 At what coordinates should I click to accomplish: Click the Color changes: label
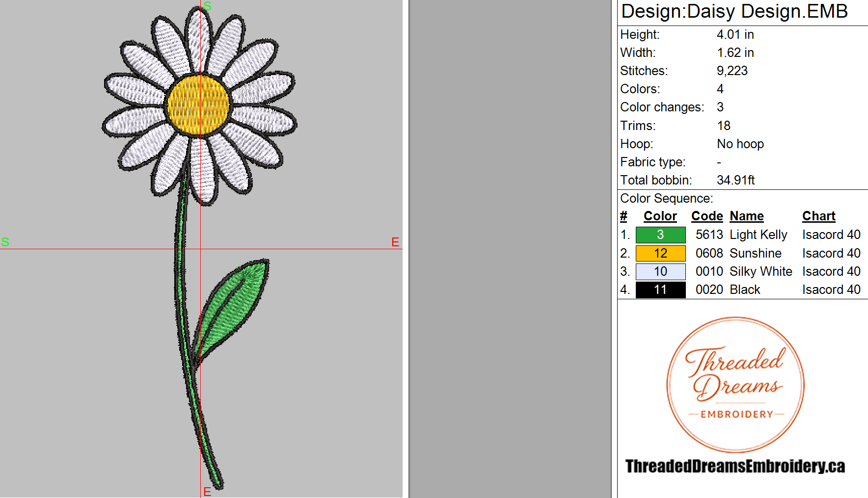[x=662, y=107]
